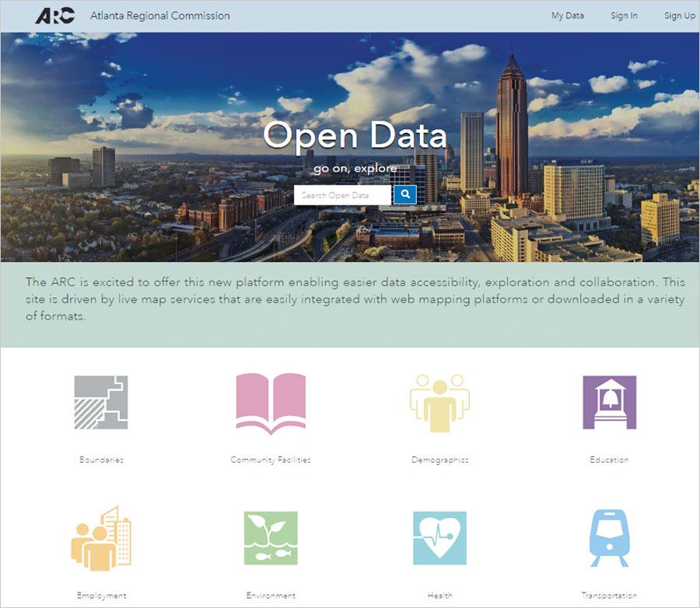Open the Health heartbeat icon

439,536
